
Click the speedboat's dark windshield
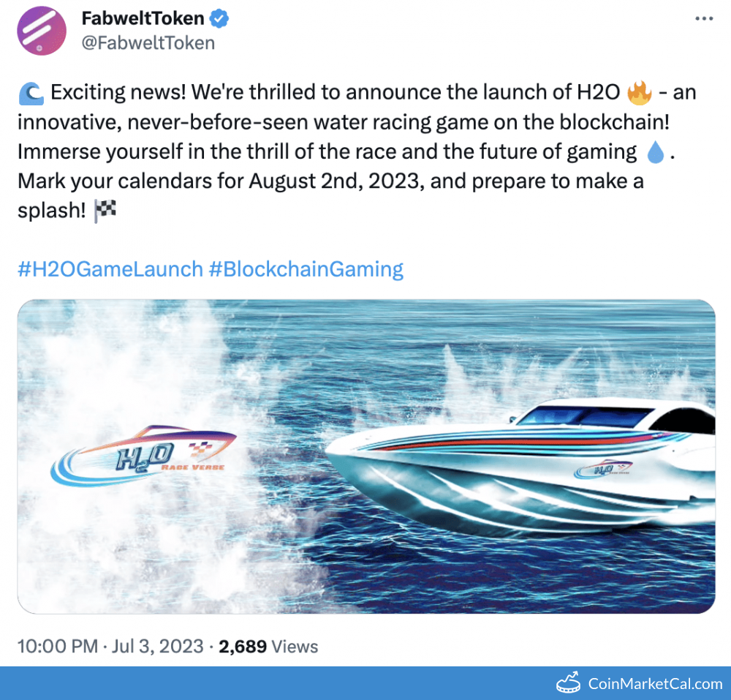pyautogui.click(x=577, y=418)
